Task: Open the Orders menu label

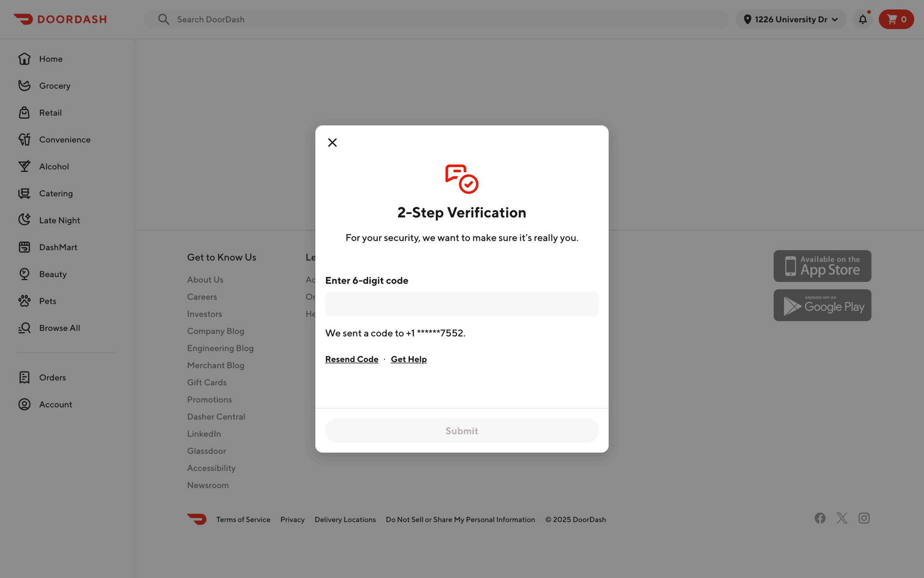Action: 52,378
